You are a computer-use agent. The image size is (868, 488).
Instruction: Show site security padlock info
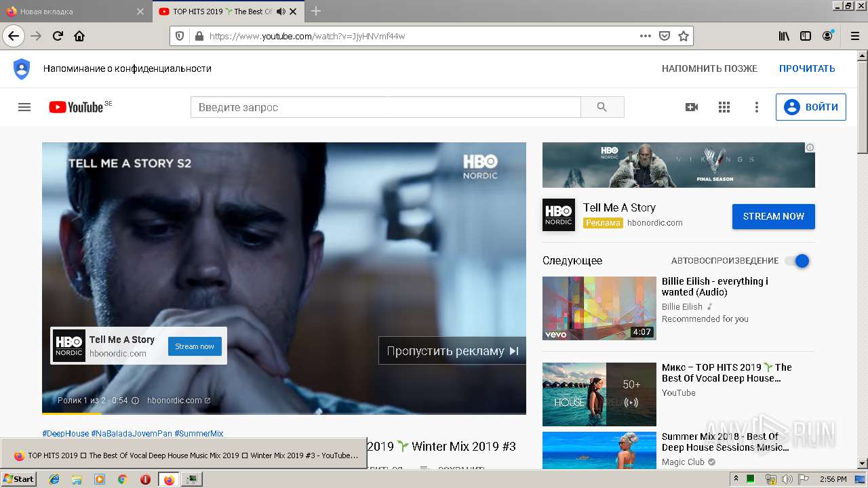click(199, 37)
